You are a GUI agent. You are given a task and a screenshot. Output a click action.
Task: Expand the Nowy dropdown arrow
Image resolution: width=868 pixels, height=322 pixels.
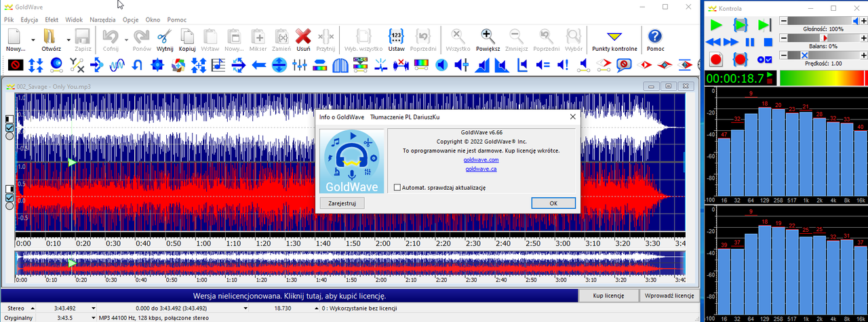pyautogui.click(x=32, y=40)
